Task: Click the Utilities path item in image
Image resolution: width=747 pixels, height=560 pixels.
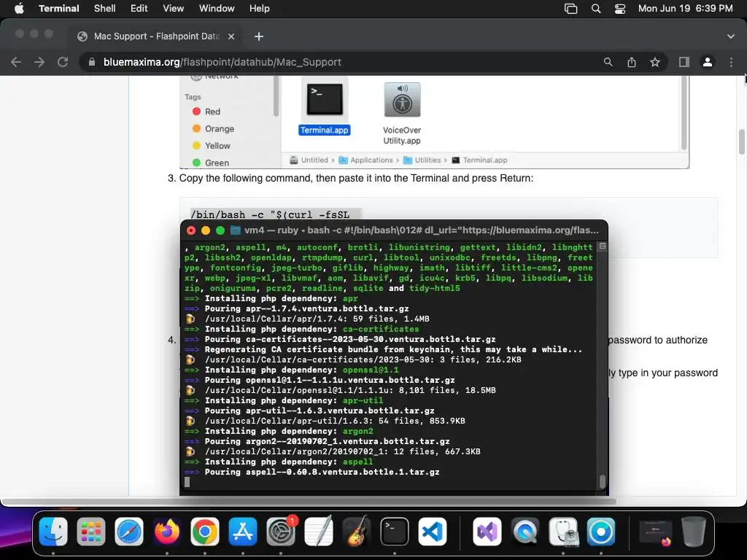Action: pos(422,160)
